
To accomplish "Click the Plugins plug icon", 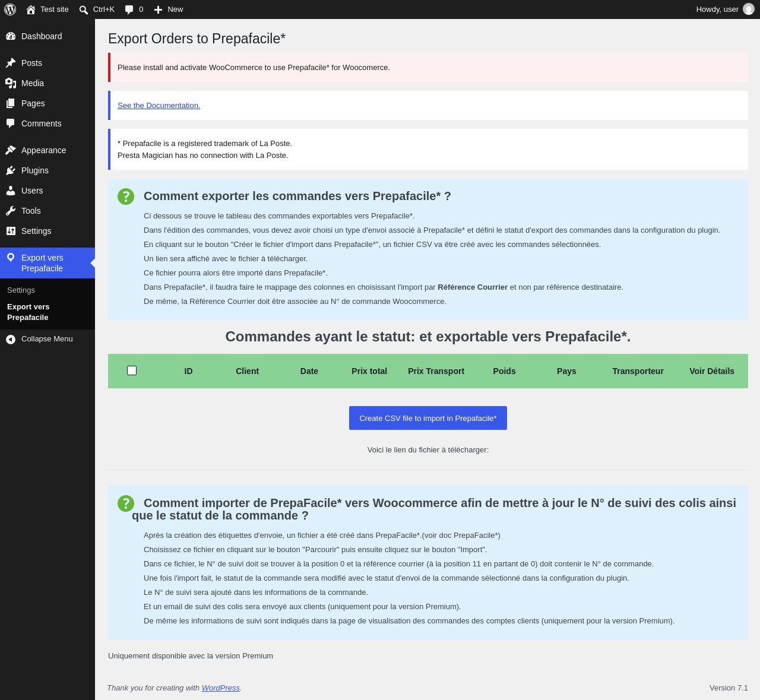I will click(x=11, y=170).
